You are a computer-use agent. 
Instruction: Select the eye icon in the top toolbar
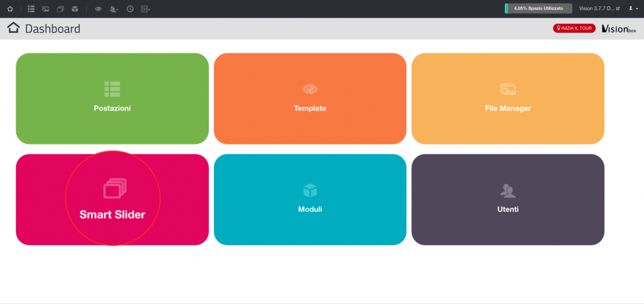pos(98,9)
